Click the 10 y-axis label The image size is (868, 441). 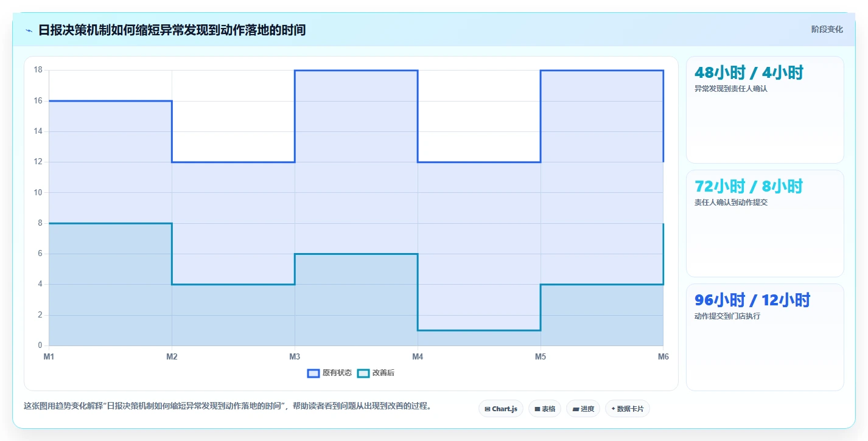tap(38, 193)
